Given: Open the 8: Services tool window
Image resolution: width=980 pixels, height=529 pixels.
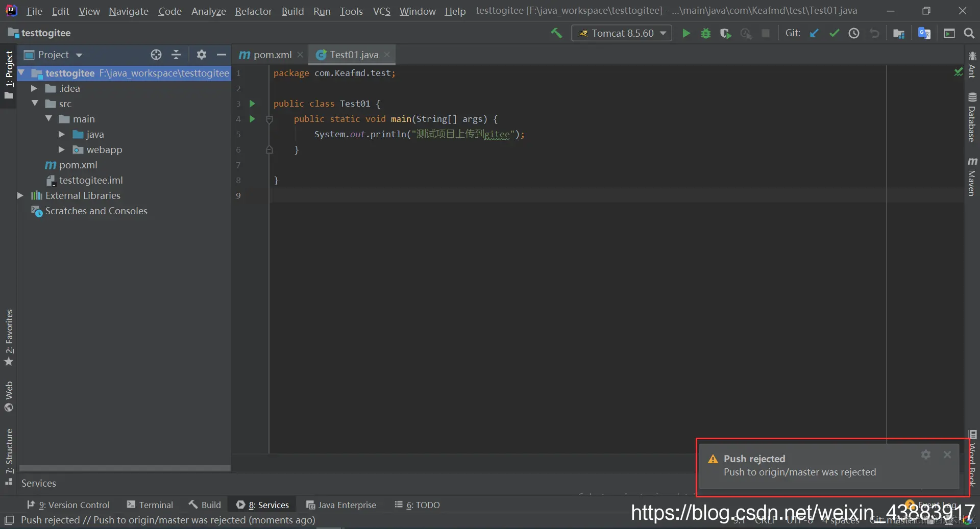Looking at the screenshot, I should coord(262,505).
